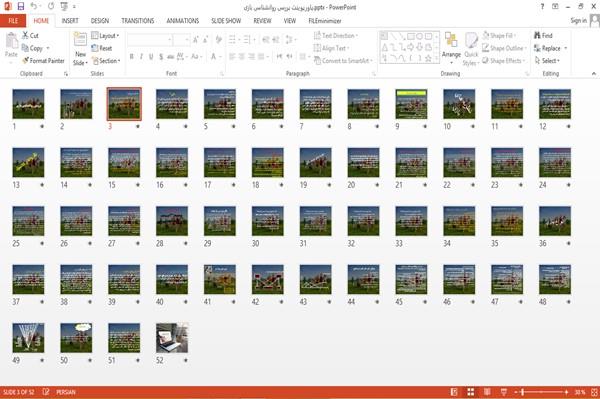Open the FILEminimizer tab

pyautogui.click(x=325, y=21)
